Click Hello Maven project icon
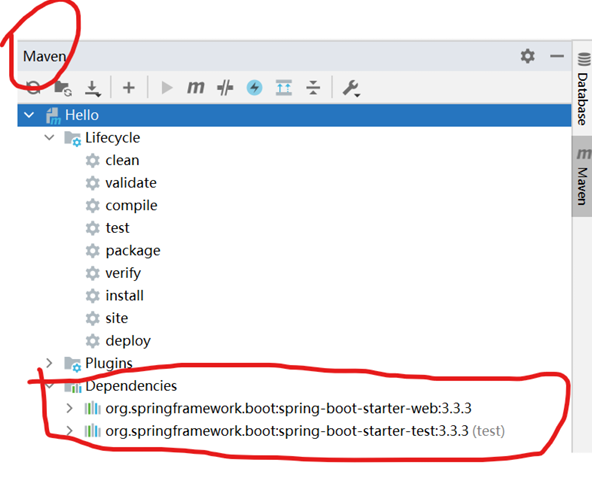Viewport: 605px width, 484px height. (x=53, y=116)
